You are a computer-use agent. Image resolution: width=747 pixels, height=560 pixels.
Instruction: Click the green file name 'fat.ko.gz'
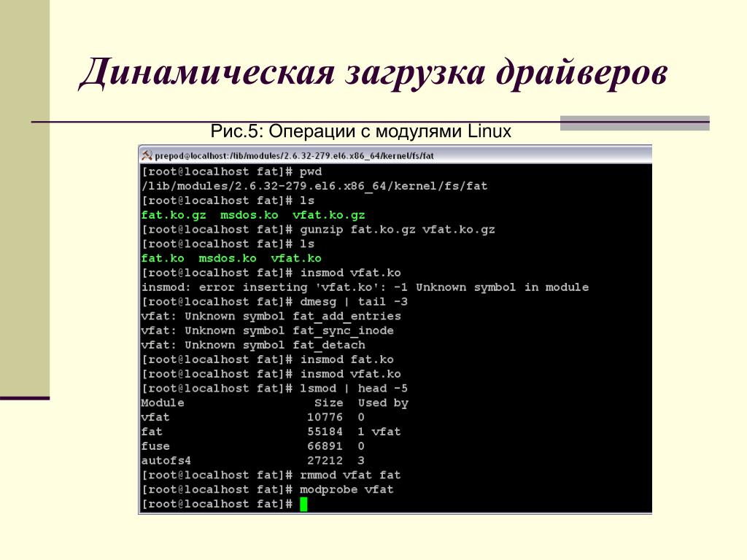(x=174, y=215)
